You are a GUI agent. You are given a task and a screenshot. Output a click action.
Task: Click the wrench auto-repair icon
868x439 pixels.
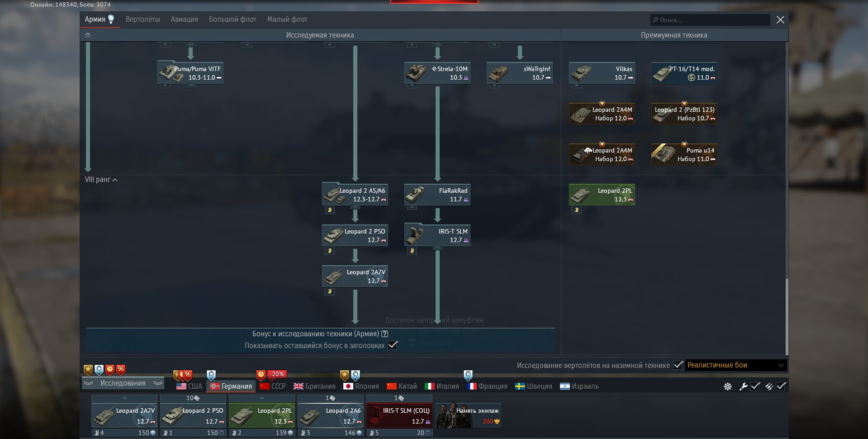[x=743, y=387]
